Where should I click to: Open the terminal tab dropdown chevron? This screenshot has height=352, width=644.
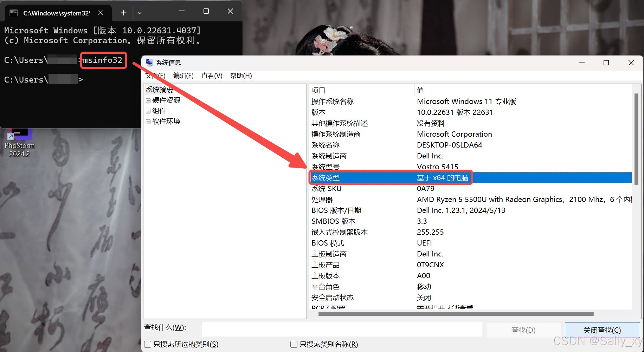pos(140,13)
